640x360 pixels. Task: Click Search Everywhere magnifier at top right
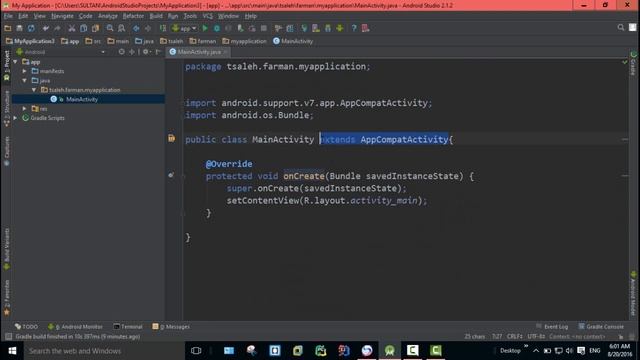click(x=621, y=27)
